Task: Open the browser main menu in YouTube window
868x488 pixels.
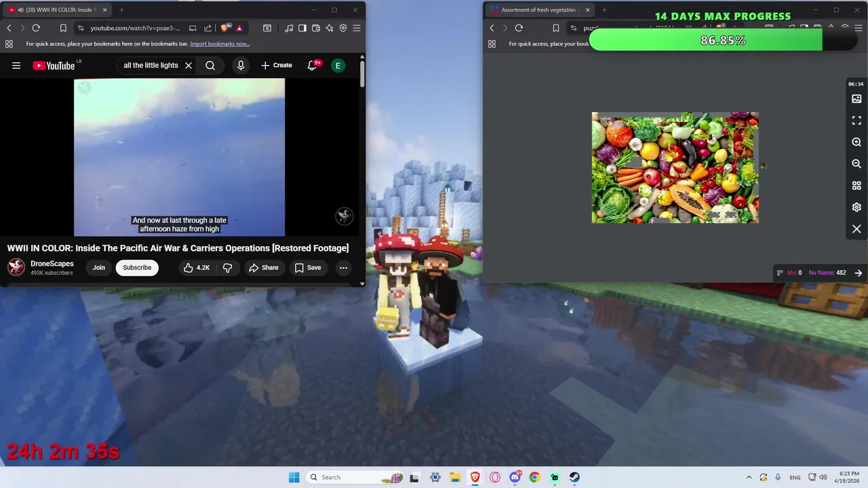Action: pos(357,28)
